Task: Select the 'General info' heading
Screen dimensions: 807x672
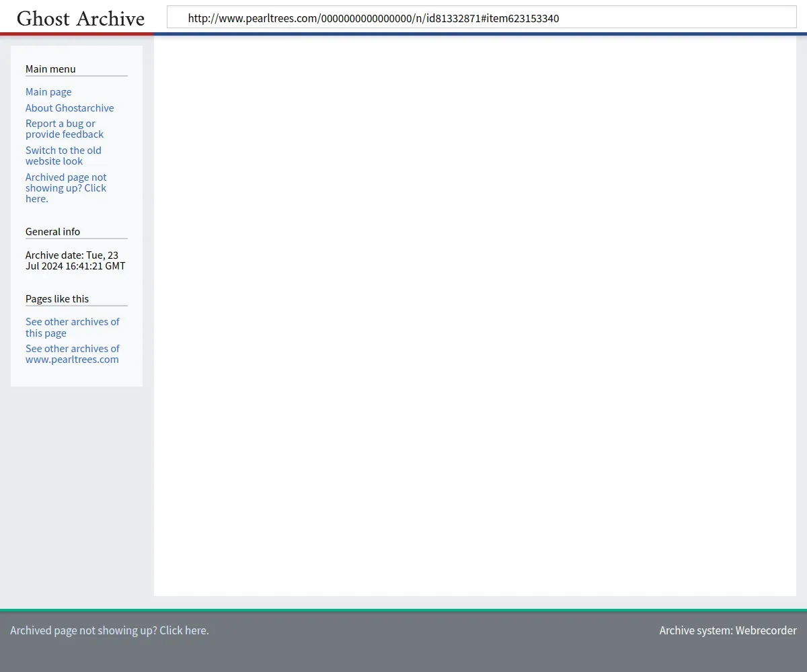Action: 52,232
